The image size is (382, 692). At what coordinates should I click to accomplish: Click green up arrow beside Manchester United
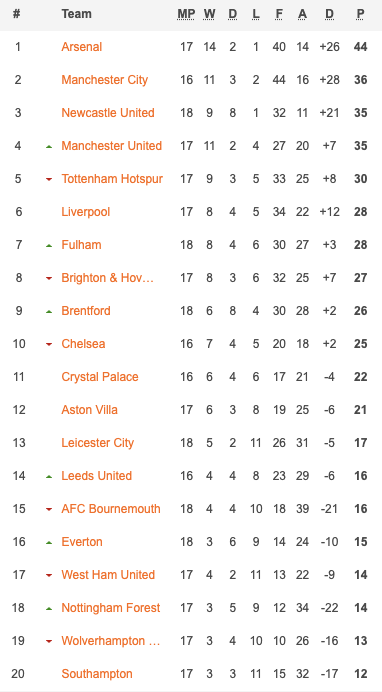[x=49, y=146]
